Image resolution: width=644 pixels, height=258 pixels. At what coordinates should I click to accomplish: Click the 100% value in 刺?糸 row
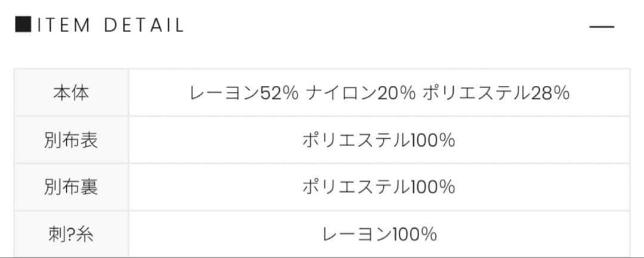(414, 234)
